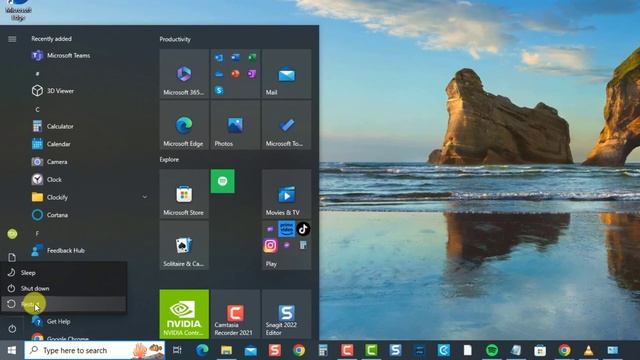This screenshot has width=640, height=360.
Task: Open the user account avatar in Start
Action: (x=12, y=234)
